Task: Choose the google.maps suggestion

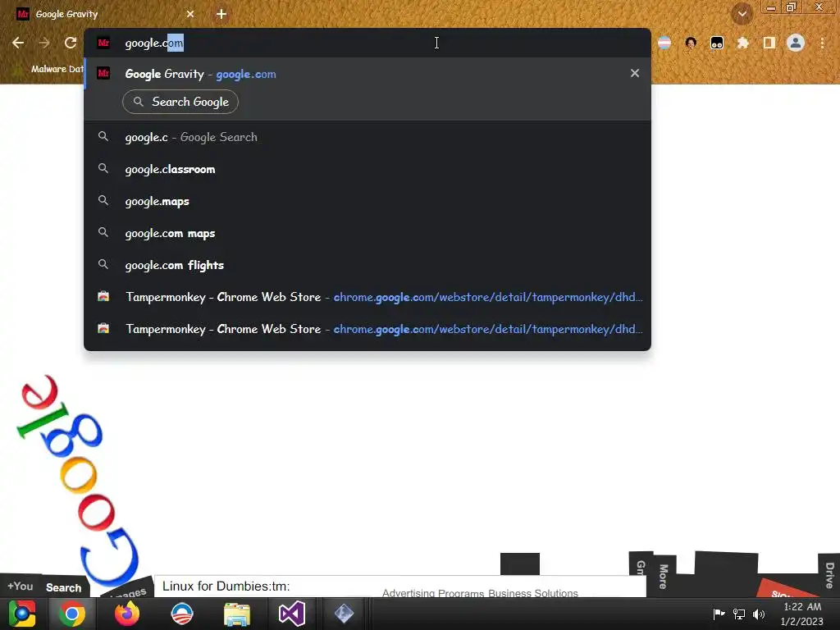Action: tap(367, 202)
